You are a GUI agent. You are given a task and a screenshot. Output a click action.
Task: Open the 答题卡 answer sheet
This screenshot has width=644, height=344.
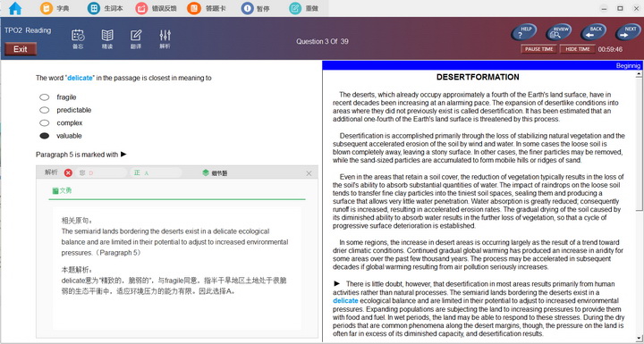tap(207, 8)
